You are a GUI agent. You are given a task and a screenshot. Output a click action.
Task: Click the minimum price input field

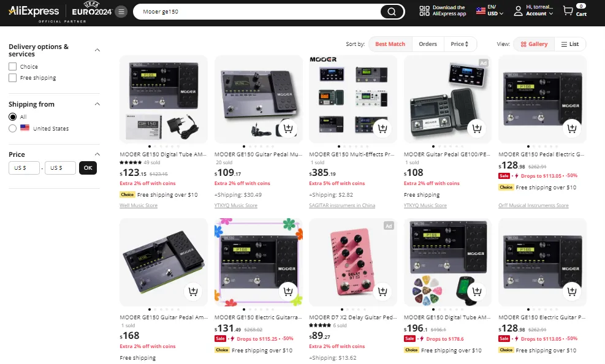click(24, 168)
